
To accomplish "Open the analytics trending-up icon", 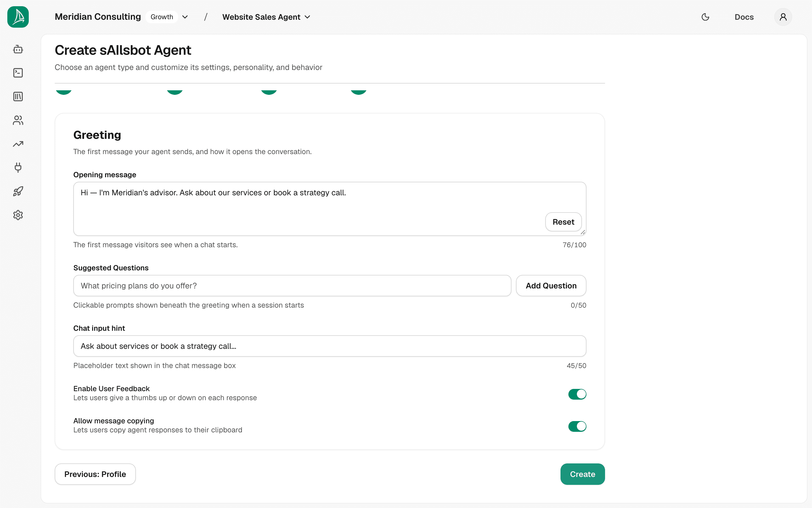I will point(18,144).
